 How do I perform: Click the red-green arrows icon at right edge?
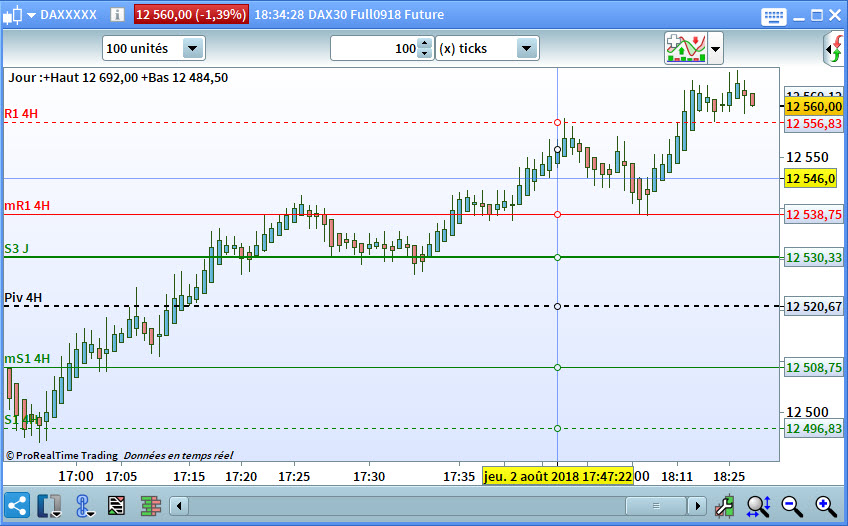coord(835,49)
